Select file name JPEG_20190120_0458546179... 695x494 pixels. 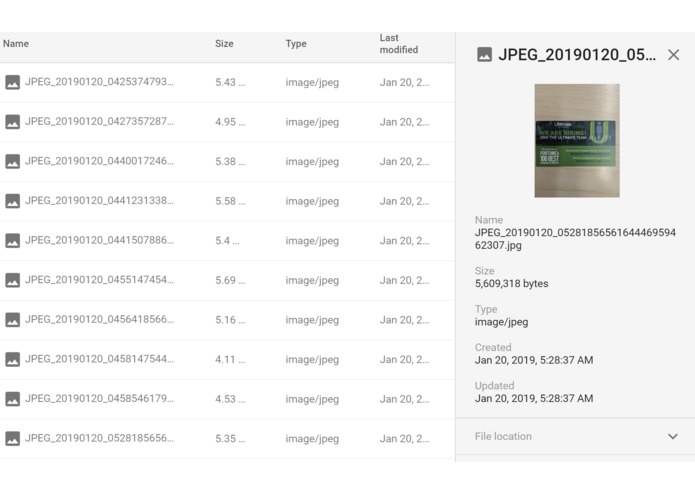[99, 398]
